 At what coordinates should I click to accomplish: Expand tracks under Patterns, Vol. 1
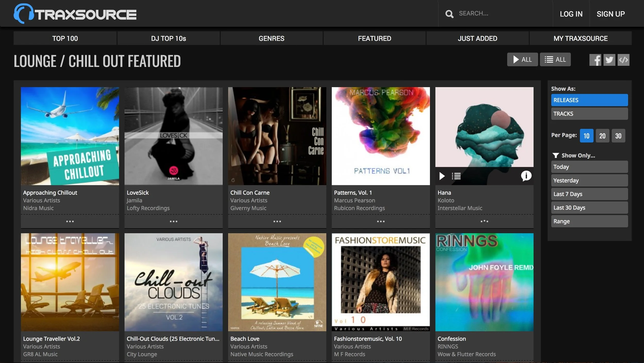[381, 221]
